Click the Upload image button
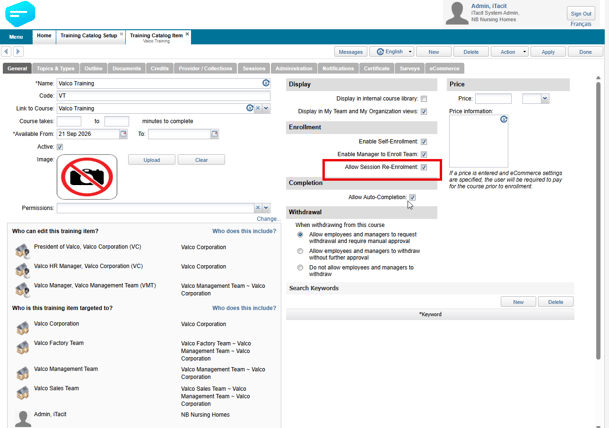Screen dimensions: 609x428 point(152,160)
